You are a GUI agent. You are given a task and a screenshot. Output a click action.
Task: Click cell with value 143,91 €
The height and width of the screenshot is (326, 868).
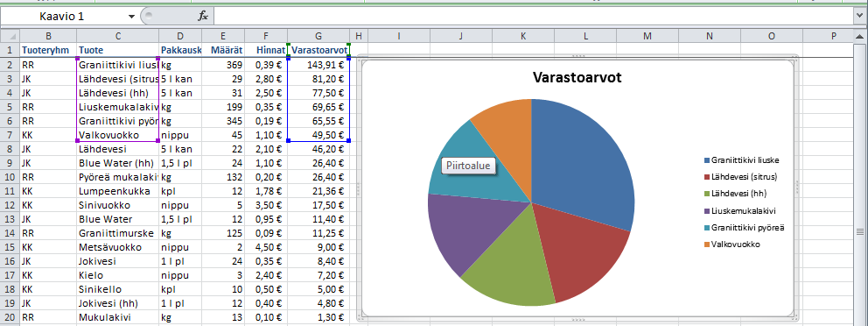[318, 65]
